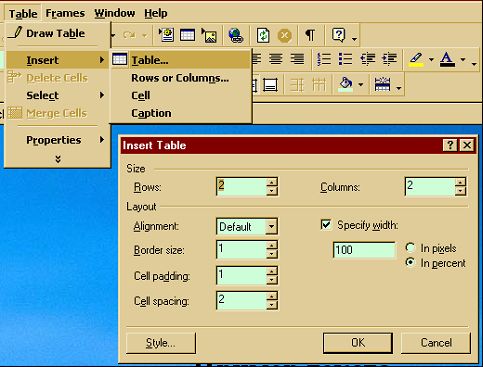Click the Distribute Columns Evenly icon
Screen dimensions: 483x367
[319, 85]
